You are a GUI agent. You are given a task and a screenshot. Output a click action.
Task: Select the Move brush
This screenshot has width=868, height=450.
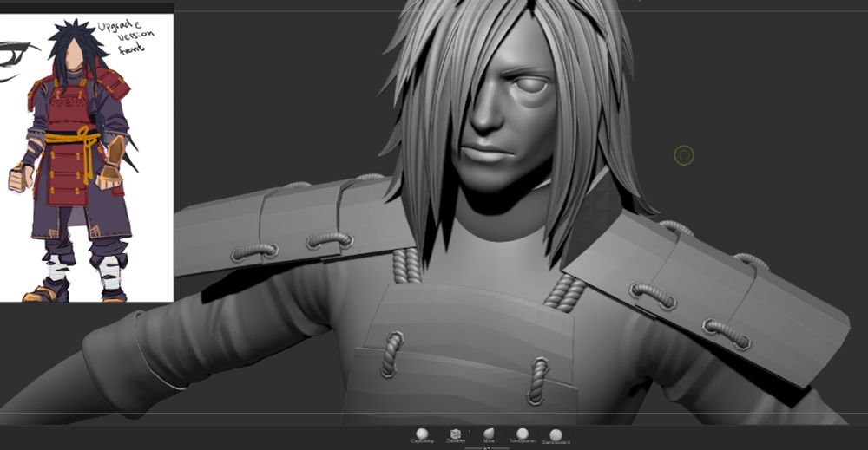[x=489, y=434]
